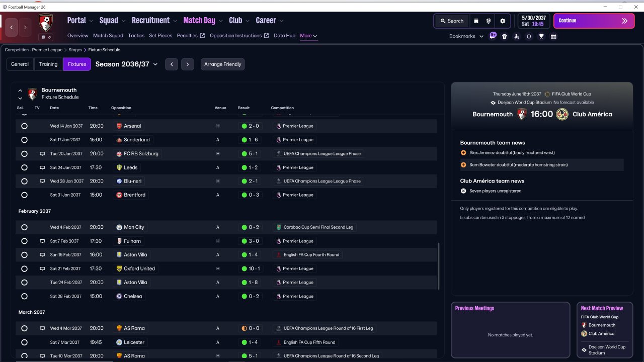Go forward with the right arrow button
Screen dimensions: 644x362
25,27
